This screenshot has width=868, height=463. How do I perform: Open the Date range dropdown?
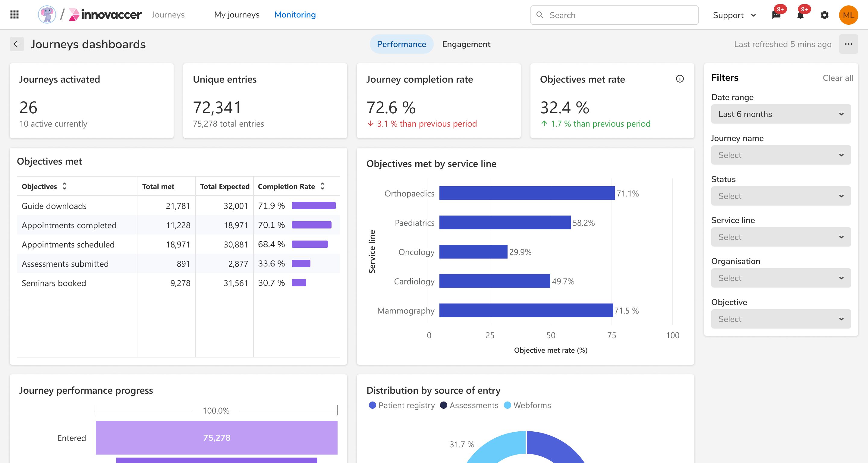pyautogui.click(x=781, y=114)
